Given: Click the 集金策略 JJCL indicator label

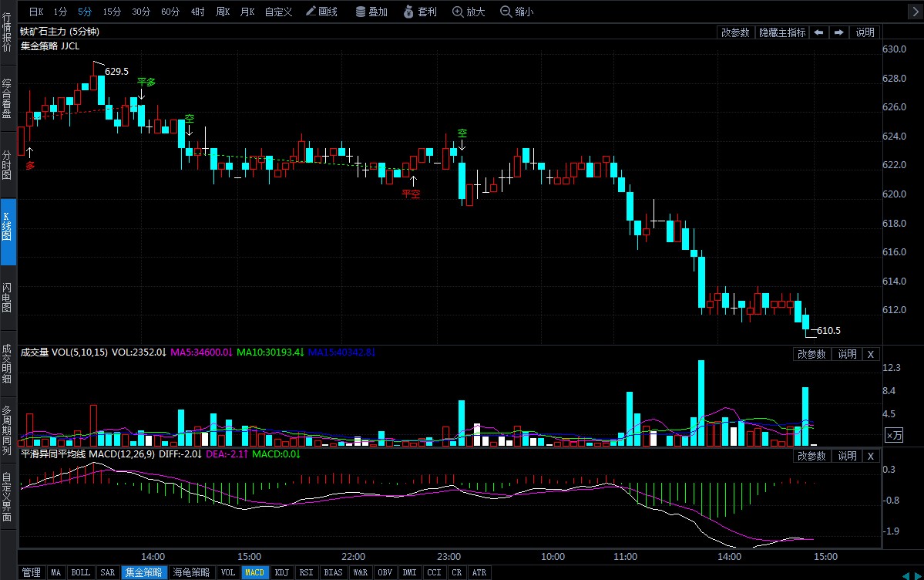Looking at the screenshot, I should click(50, 46).
